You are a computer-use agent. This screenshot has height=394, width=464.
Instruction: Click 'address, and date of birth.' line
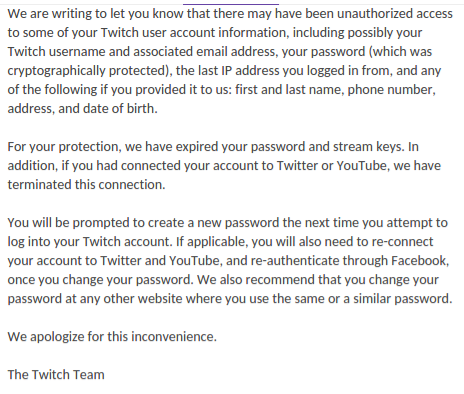click(82, 109)
